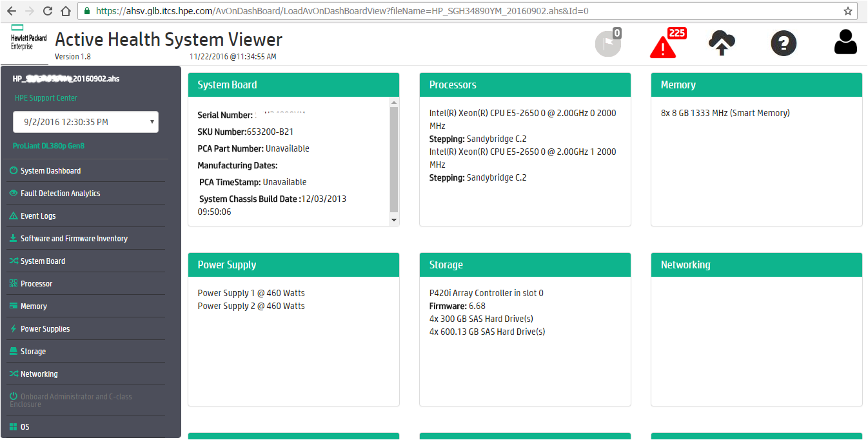Click the cloud upload icon
This screenshot has height=440, width=868.
tap(722, 43)
